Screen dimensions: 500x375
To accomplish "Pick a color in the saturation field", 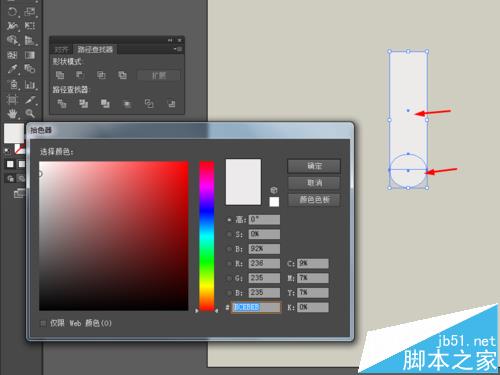I will pos(114,236).
